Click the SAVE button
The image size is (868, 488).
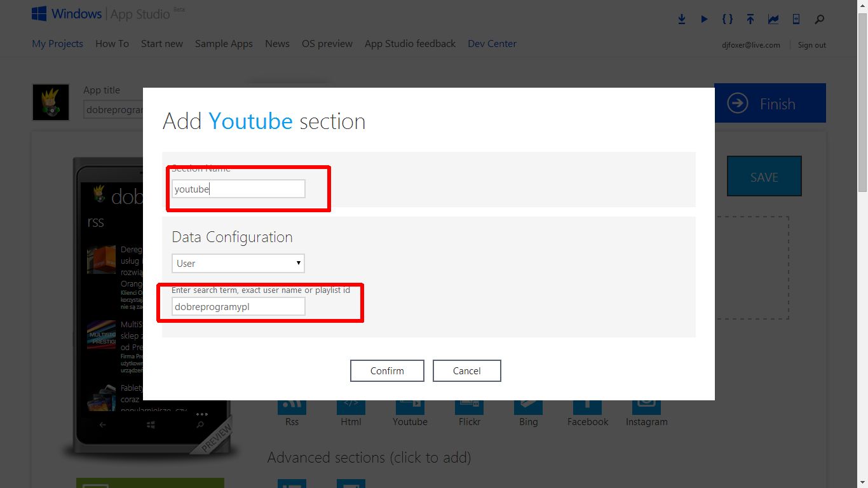764,176
